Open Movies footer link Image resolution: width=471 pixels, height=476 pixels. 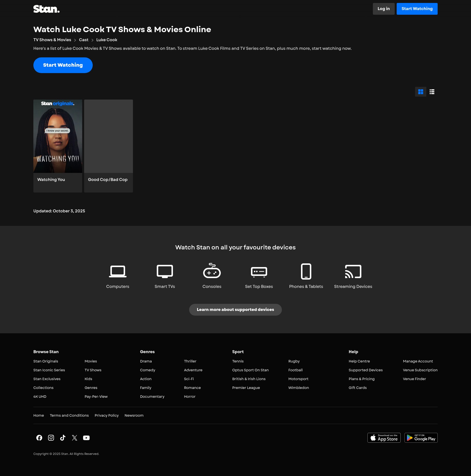click(91, 361)
